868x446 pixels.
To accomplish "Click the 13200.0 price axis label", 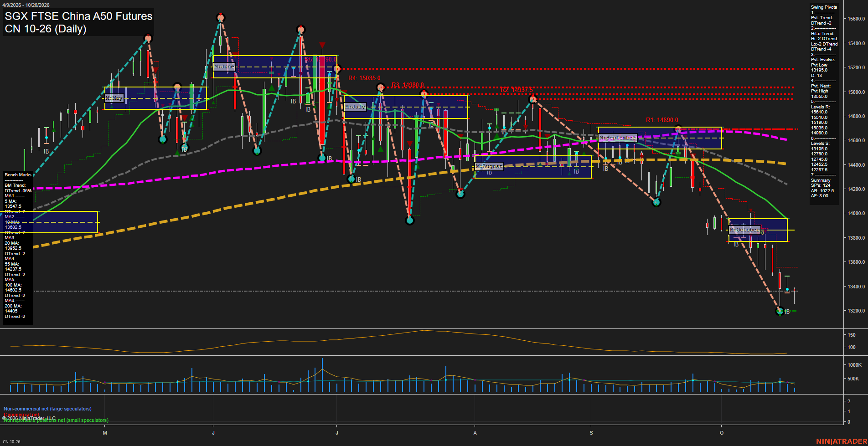I will pos(856,311).
